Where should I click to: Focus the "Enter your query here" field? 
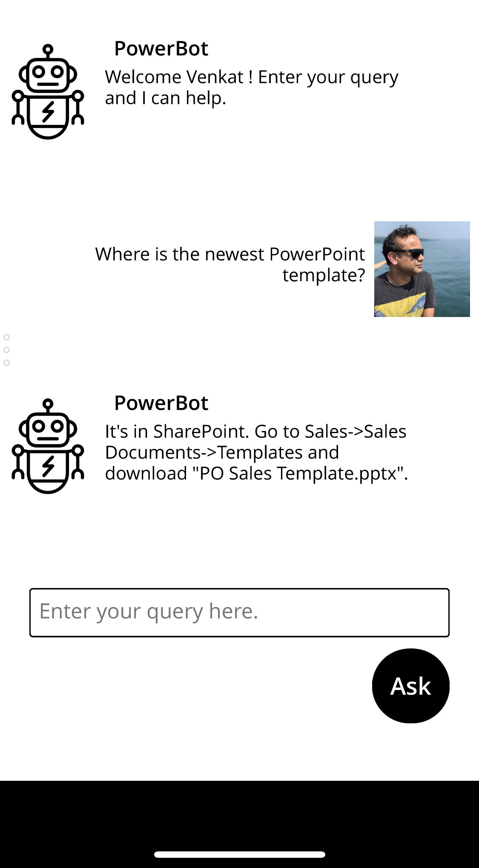(239, 612)
